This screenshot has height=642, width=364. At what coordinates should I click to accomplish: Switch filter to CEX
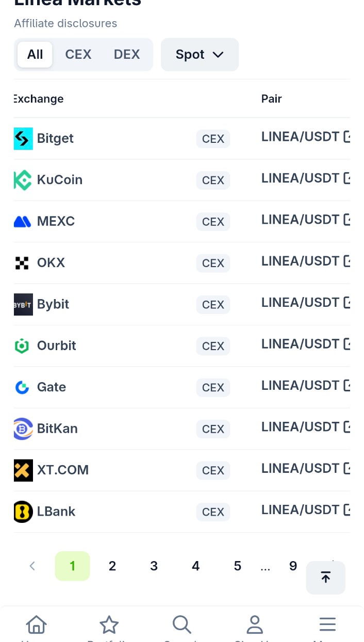click(x=78, y=55)
